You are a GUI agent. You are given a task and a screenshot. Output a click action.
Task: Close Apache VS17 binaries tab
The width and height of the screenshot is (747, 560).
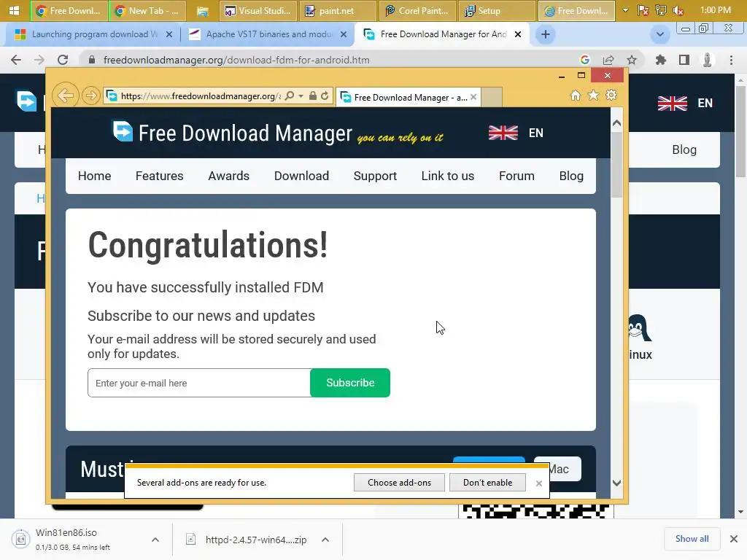[344, 34]
